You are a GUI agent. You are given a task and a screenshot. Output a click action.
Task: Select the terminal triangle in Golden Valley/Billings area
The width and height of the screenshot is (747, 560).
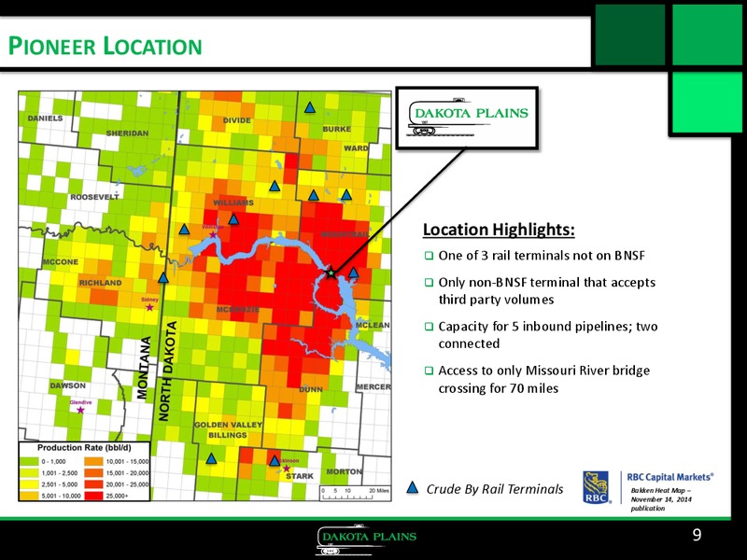click(x=211, y=458)
